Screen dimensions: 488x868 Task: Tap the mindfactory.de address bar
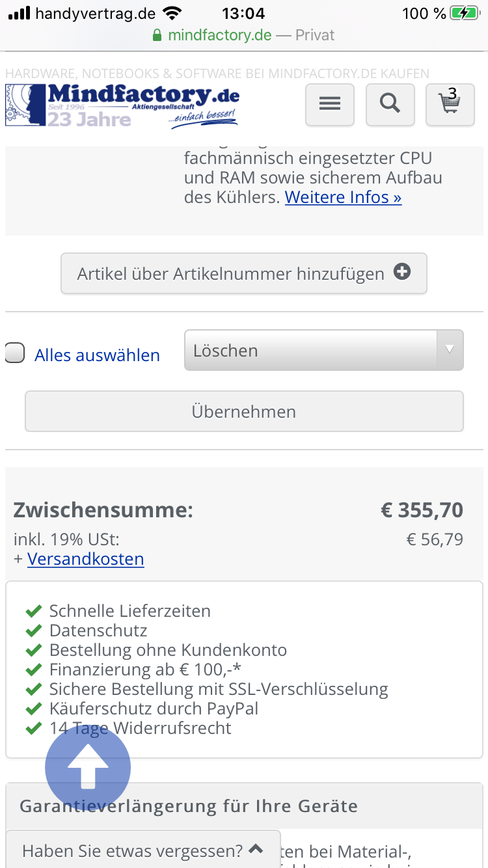244,35
